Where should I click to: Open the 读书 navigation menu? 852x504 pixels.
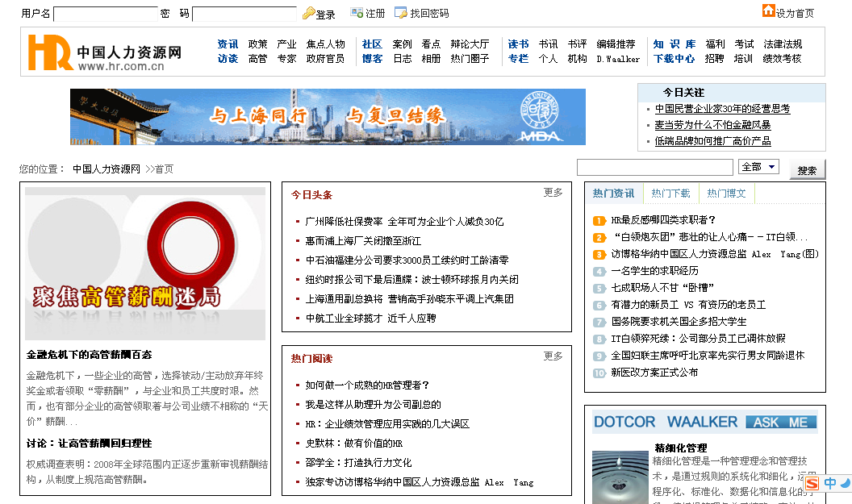click(x=518, y=44)
